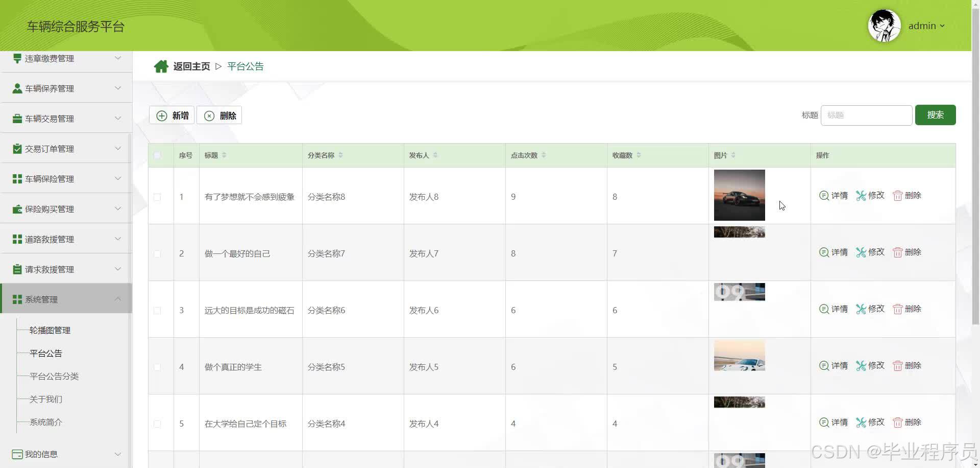Image resolution: width=980 pixels, height=468 pixels.
Task: Delete row 5 via trash icon
Action: tap(897, 423)
